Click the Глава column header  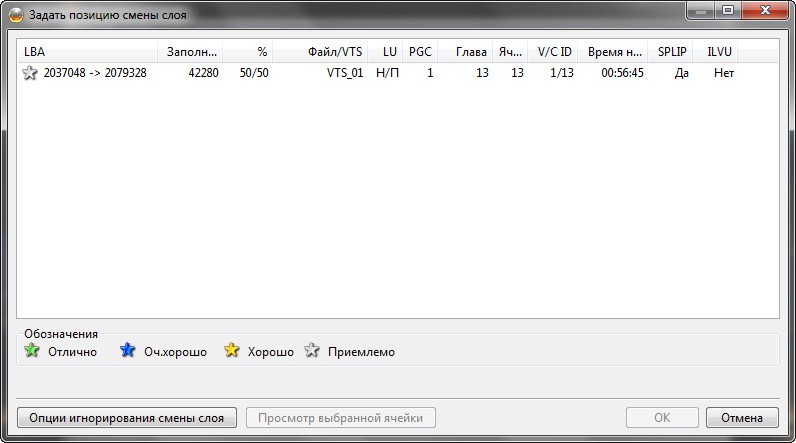coord(465,52)
